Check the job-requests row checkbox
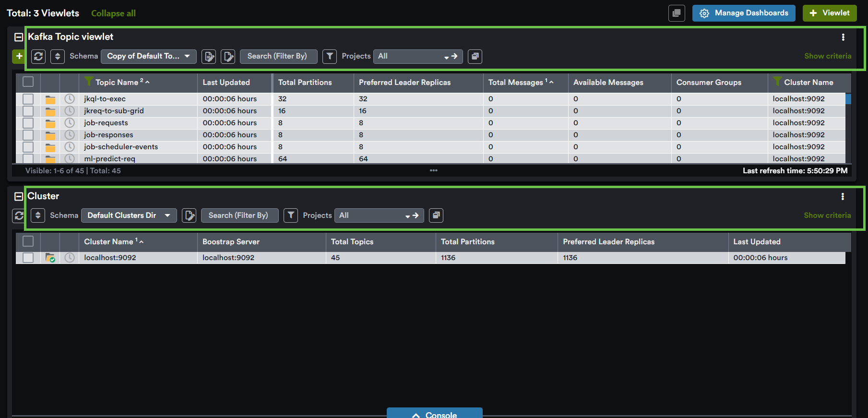Viewport: 868px width, 418px height. (28, 123)
